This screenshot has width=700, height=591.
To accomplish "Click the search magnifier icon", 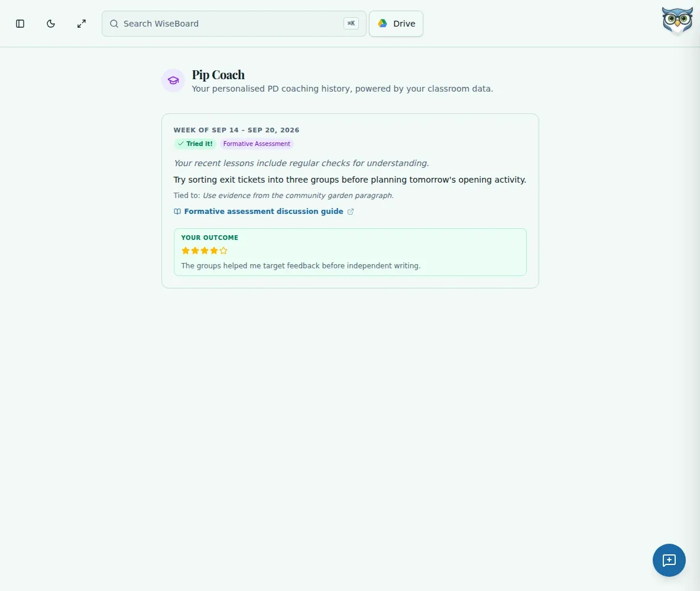I will (114, 24).
